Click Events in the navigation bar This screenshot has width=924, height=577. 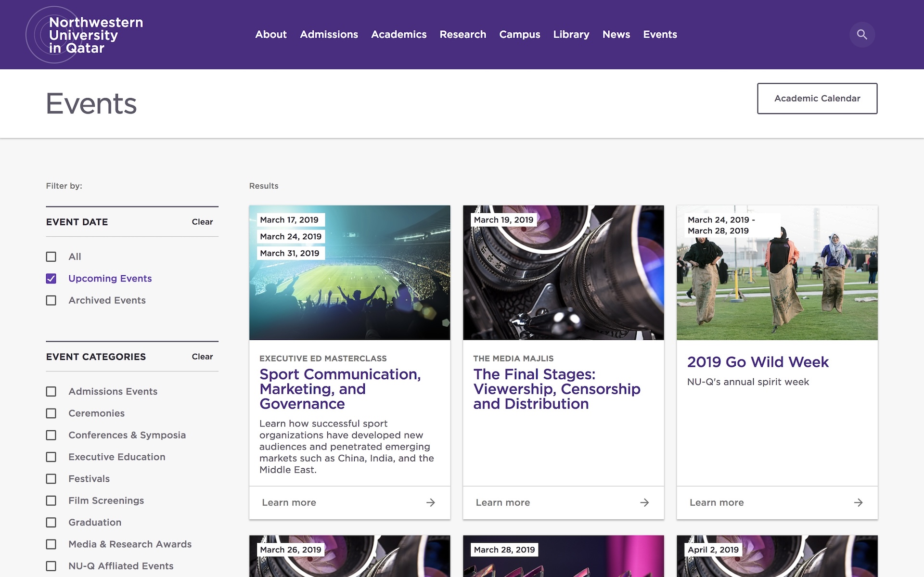660,35
